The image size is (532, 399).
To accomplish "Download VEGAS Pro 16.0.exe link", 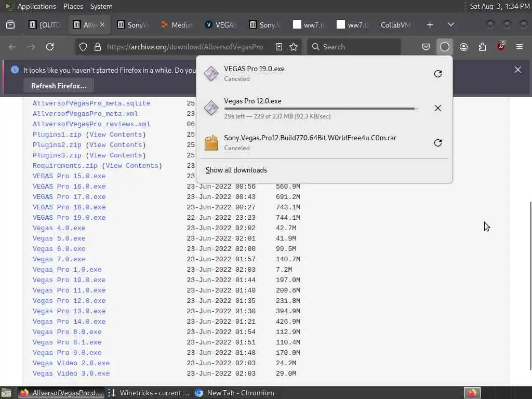I will tap(69, 187).
